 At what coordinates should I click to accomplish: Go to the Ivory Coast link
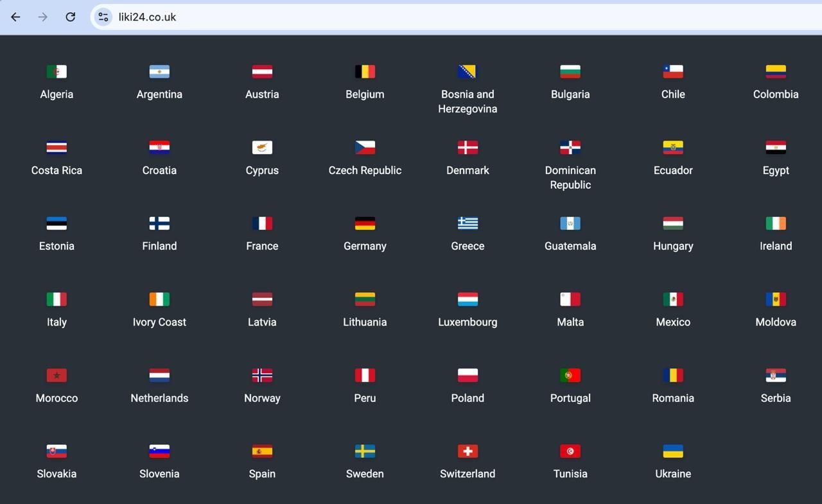point(159,322)
